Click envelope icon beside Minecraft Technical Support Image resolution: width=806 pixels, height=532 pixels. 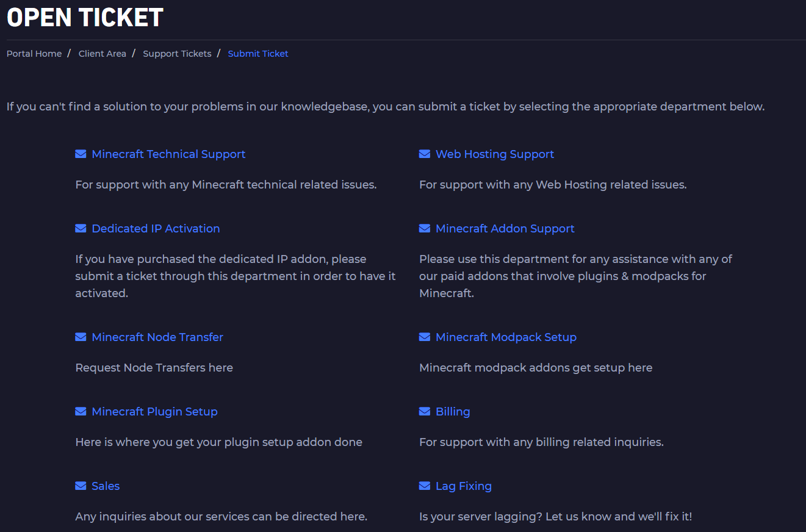[81, 154]
